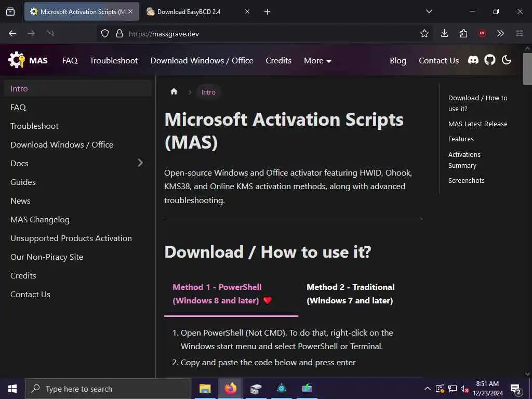Show hidden system tray icons chevron
The height and width of the screenshot is (399, 532).
[x=428, y=389]
